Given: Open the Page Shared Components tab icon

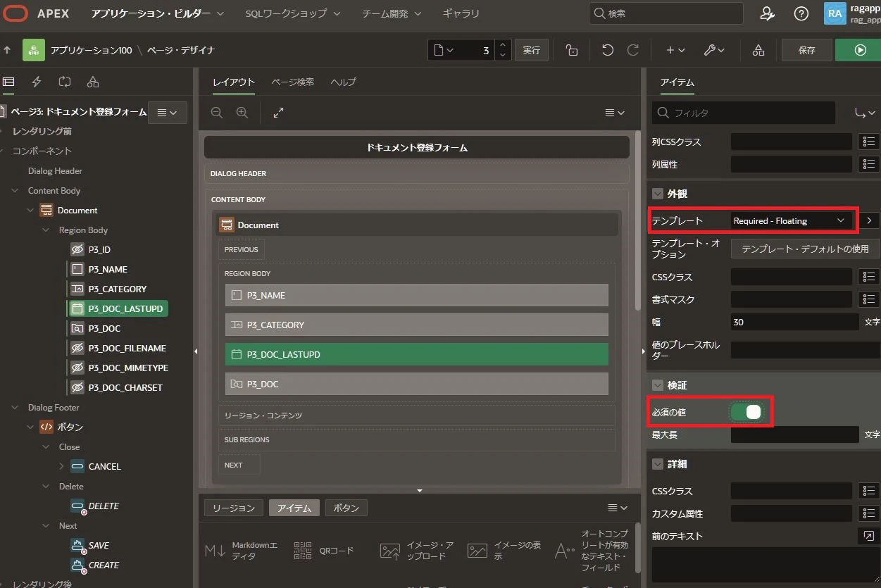Looking at the screenshot, I should click(x=93, y=82).
